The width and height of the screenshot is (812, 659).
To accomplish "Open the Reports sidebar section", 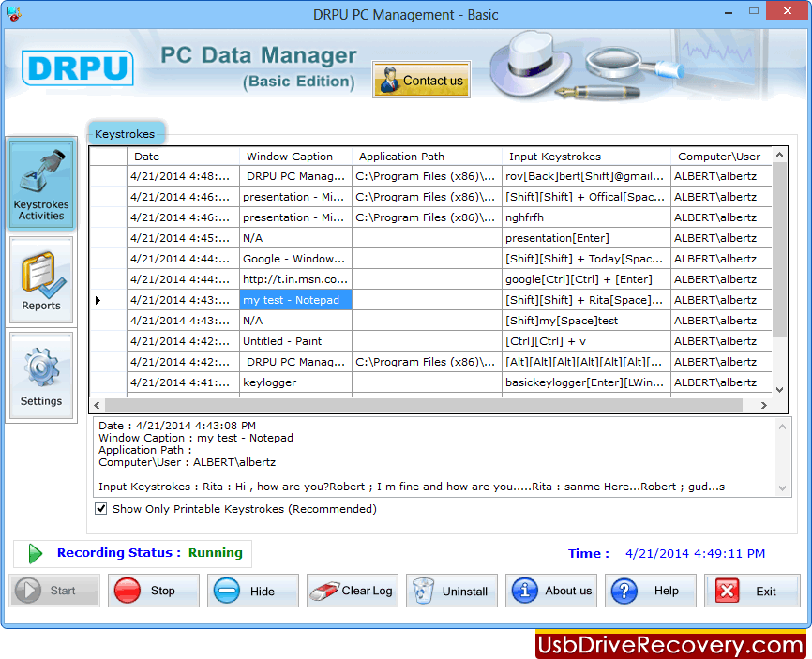I will pyautogui.click(x=41, y=280).
